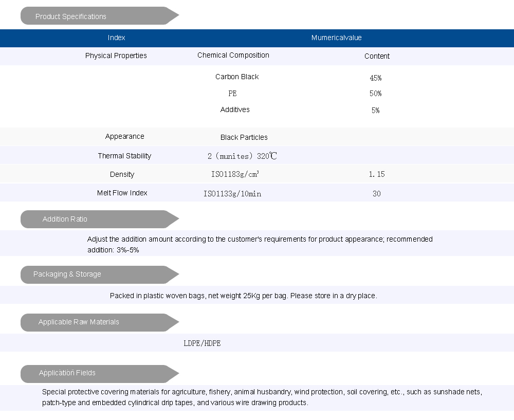Click the LDPE/HDPE raw materials text
Viewport: 514px width, 420px height.
tap(202, 343)
